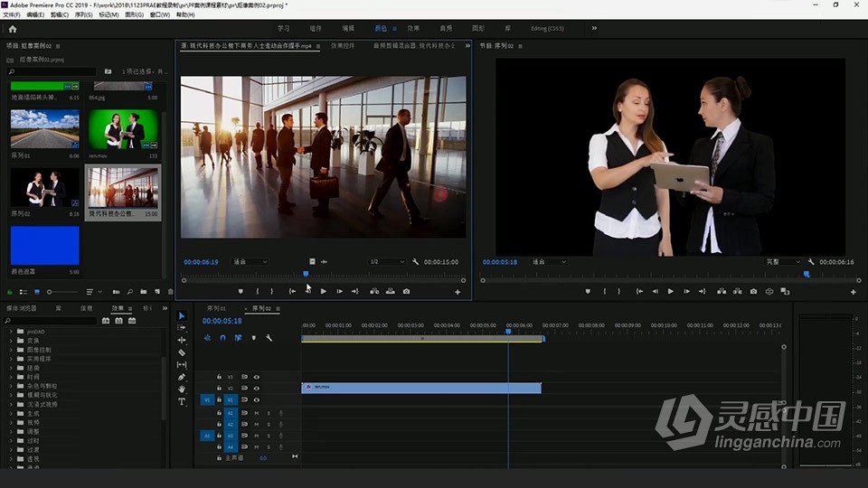The height and width of the screenshot is (488, 868).
Task: Expand 变换 effects folder
Action: (11, 341)
